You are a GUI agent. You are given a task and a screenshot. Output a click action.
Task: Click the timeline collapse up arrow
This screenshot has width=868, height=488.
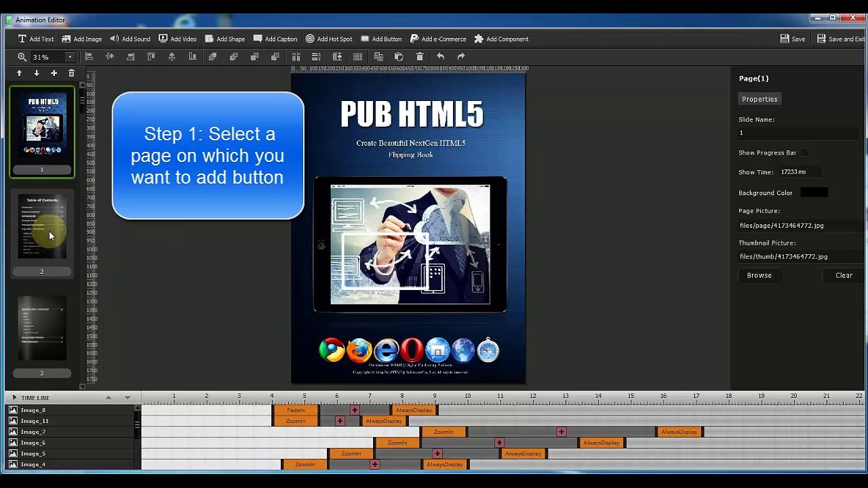click(108, 398)
